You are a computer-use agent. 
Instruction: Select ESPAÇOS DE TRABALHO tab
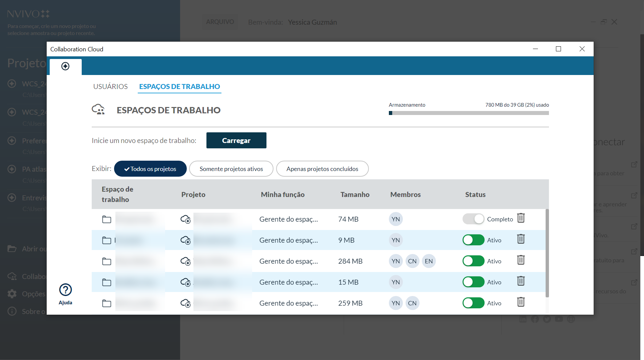tap(179, 87)
